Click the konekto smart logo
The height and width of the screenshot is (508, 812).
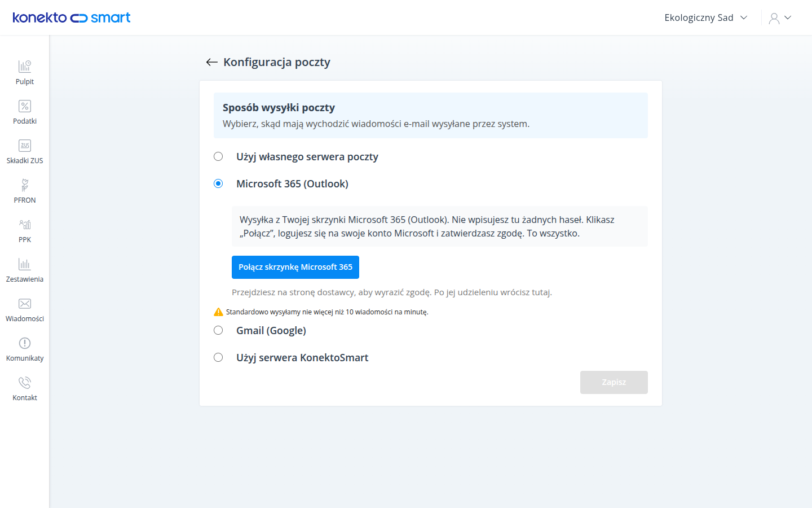pyautogui.click(x=72, y=17)
